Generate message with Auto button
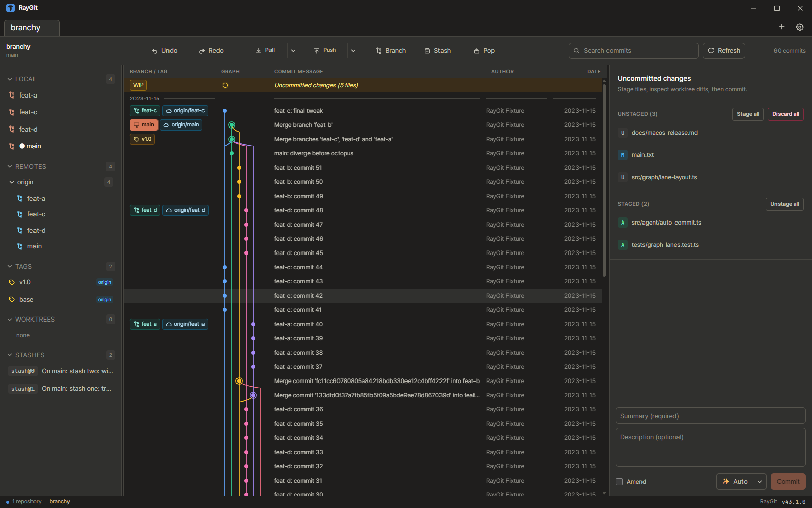This screenshot has height=508, width=812. 735,482
